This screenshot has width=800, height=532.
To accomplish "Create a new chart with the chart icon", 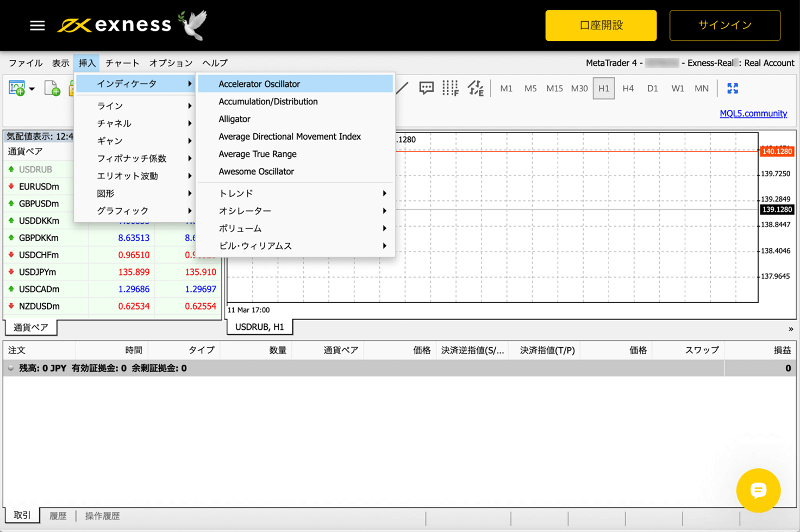I will pyautogui.click(x=17, y=87).
